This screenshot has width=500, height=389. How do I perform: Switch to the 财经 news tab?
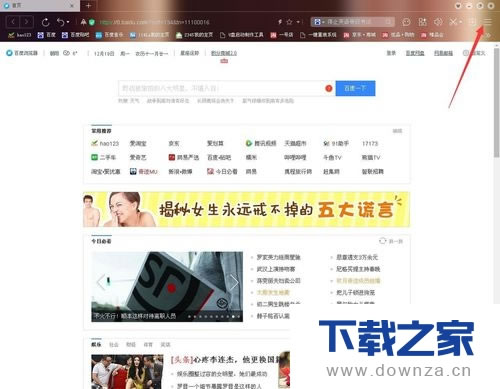131,344
